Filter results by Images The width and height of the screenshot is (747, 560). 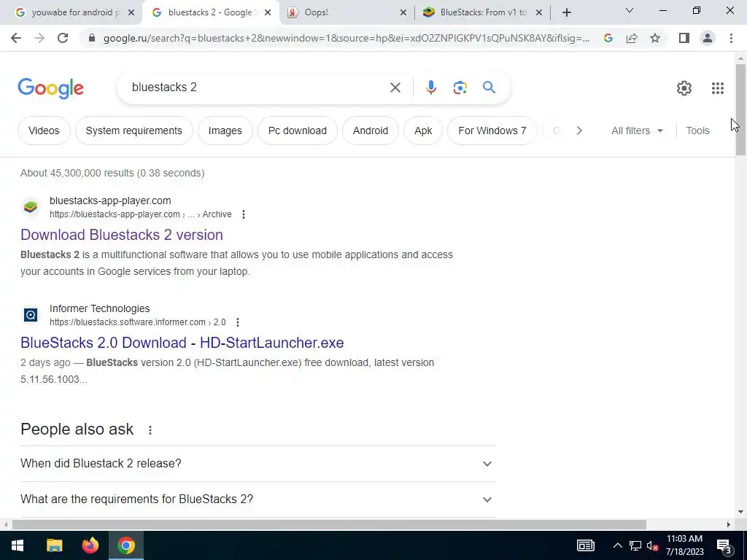(x=225, y=131)
